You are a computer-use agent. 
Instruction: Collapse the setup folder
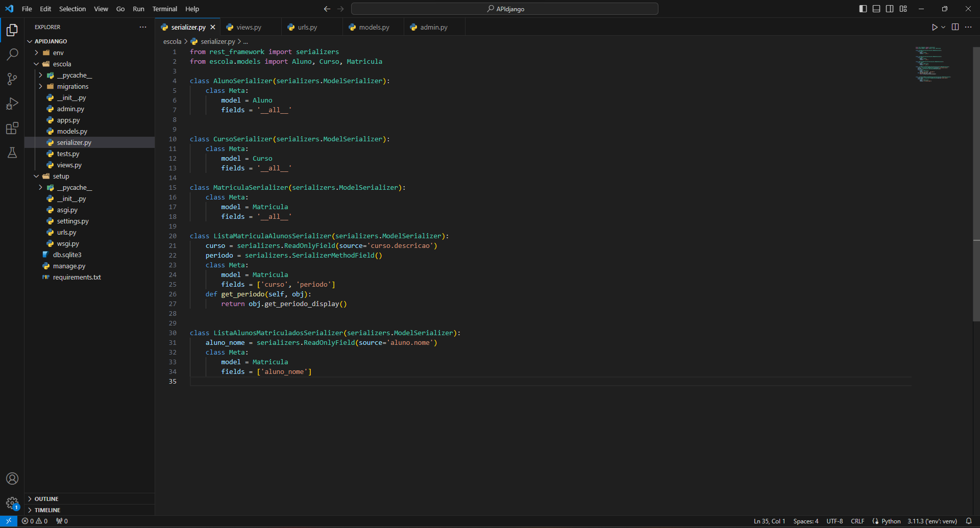(x=36, y=176)
